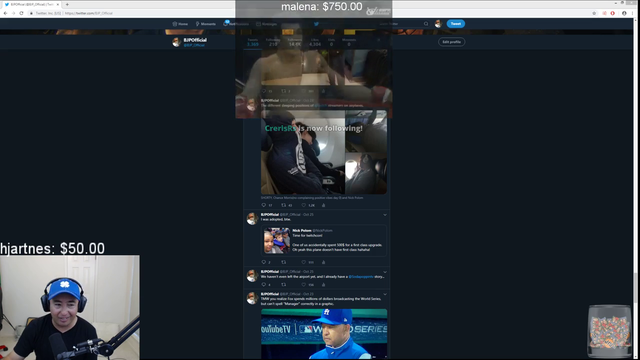Open Messages in the top bar
The image size is (640, 360).
click(x=267, y=24)
